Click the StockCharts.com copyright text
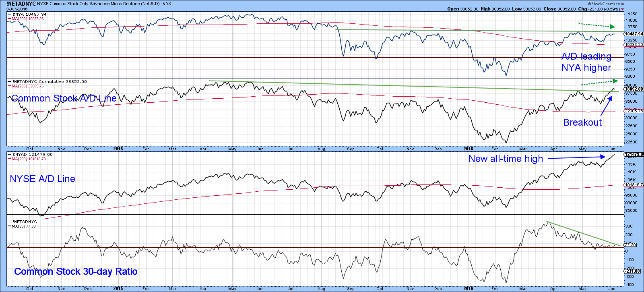This screenshot has height=292, width=644. (x=606, y=4)
